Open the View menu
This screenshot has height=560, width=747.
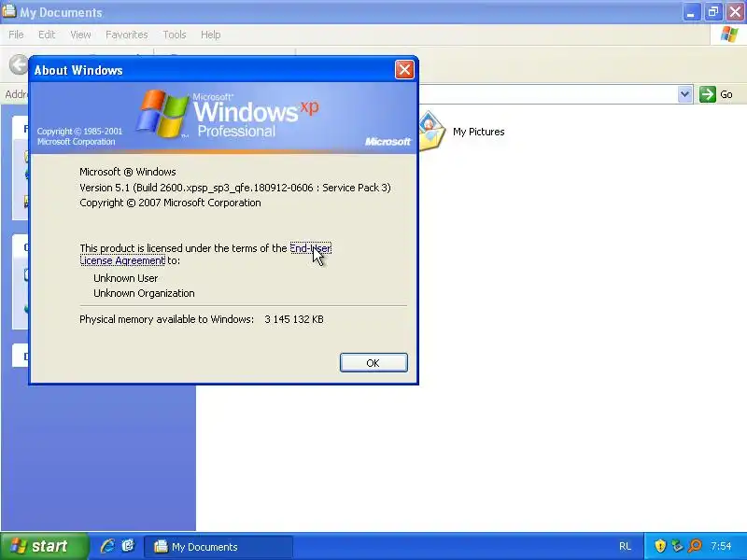(x=80, y=35)
